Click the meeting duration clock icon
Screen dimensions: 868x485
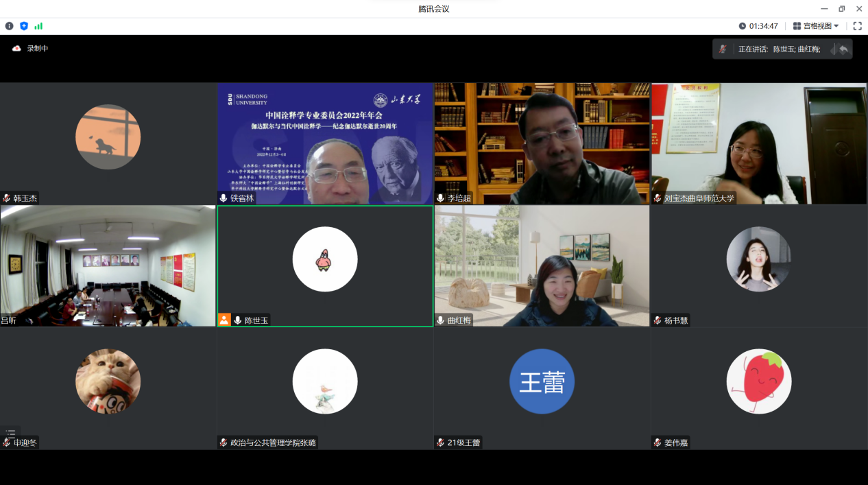click(742, 26)
